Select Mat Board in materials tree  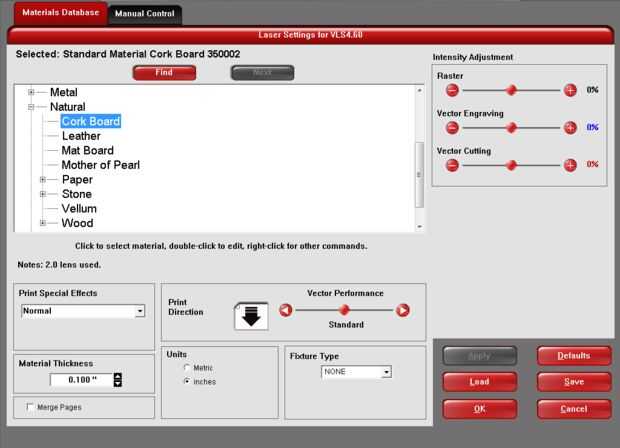[x=87, y=151]
